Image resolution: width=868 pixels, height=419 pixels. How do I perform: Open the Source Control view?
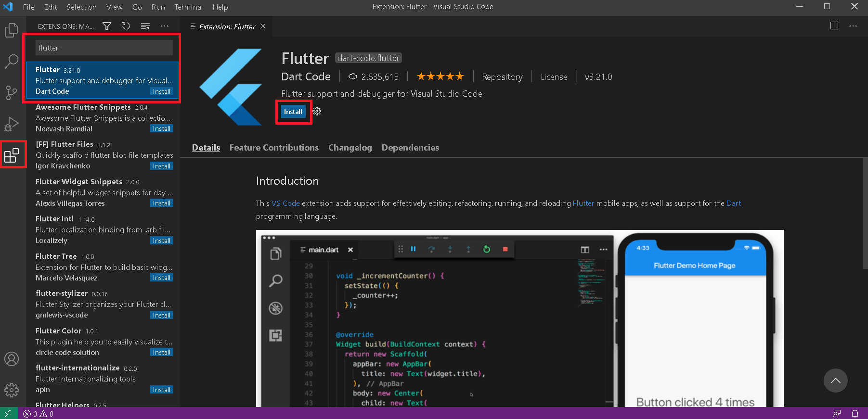pyautogui.click(x=12, y=92)
